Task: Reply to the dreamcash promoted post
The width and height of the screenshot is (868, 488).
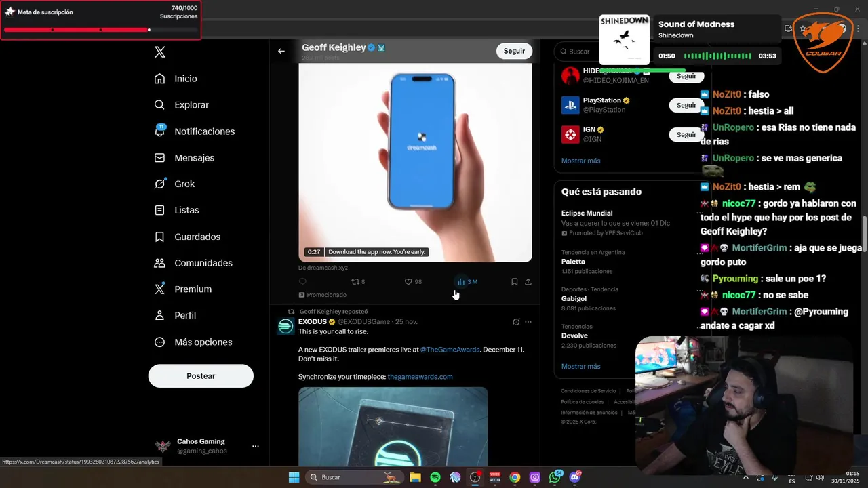Action: [302, 281]
